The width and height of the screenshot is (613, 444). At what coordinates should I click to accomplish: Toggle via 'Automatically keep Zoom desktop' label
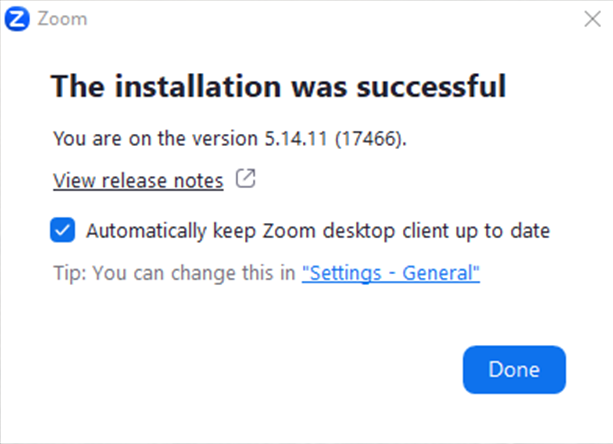(318, 231)
